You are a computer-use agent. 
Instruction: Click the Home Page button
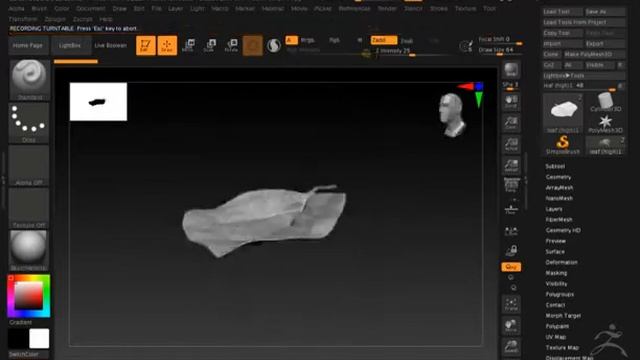(28, 46)
